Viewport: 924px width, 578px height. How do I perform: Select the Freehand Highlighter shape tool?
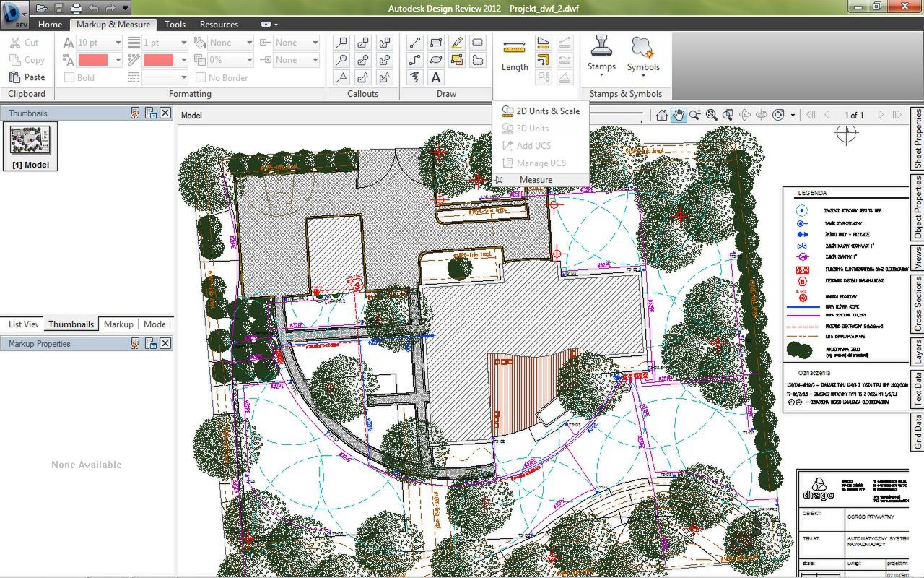tap(457, 60)
